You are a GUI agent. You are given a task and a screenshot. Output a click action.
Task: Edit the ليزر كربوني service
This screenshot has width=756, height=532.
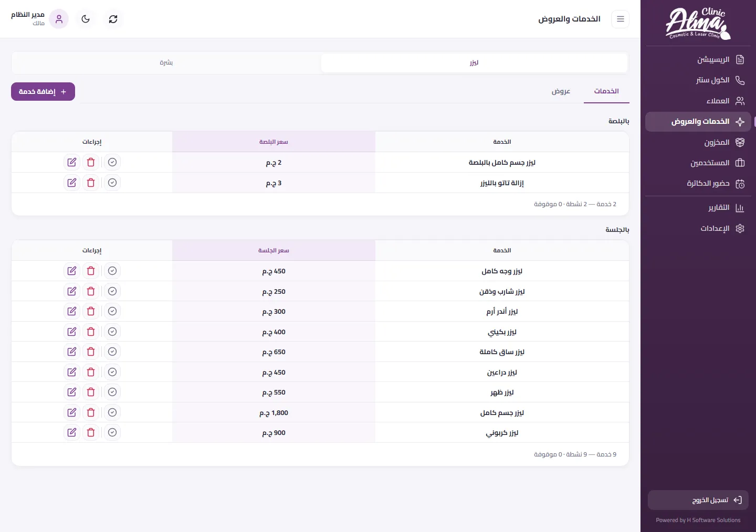coord(72,432)
